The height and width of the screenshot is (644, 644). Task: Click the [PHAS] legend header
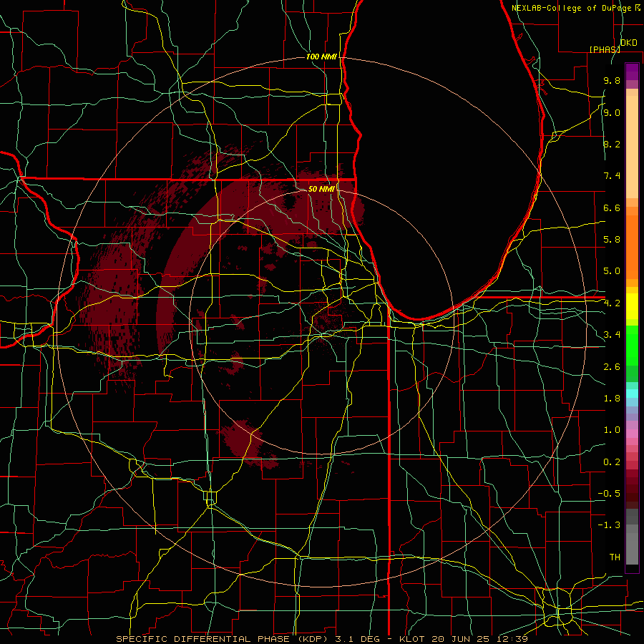pos(605,49)
